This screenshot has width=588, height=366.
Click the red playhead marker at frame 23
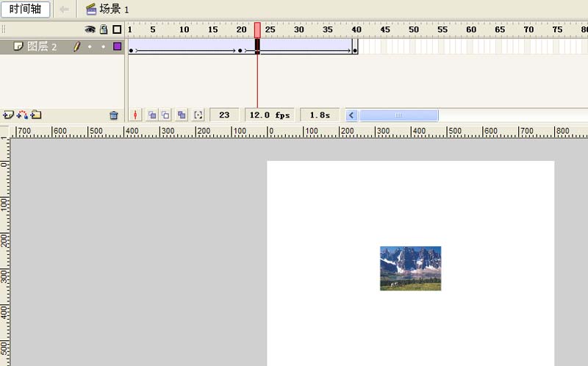257,29
